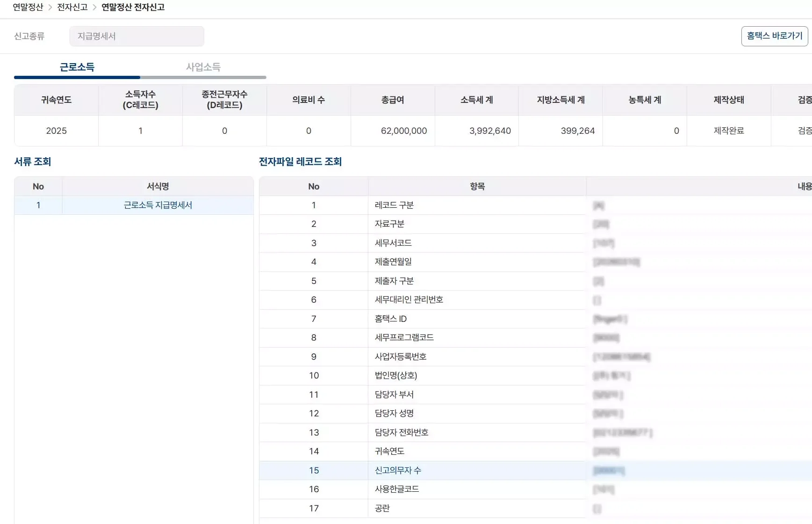Viewport: 812px width, 524px height.
Task: Select the 근로소득 tab
Action: point(77,67)
